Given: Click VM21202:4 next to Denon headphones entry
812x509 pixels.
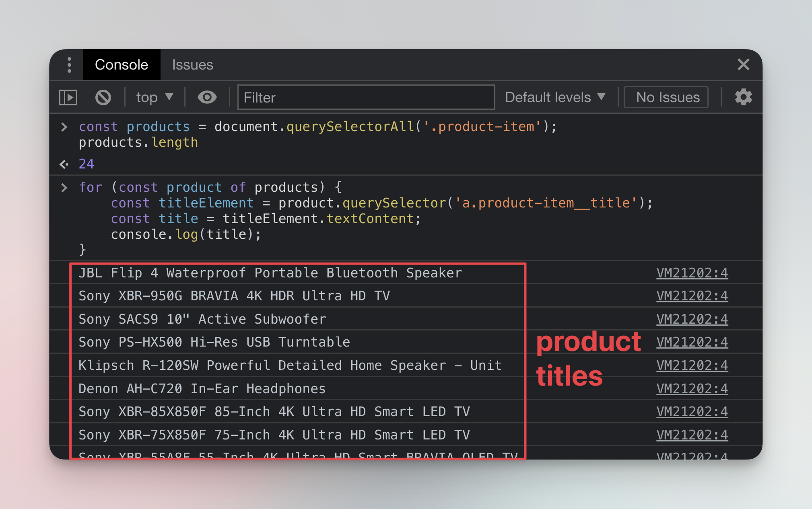Looking at the screenshot, I should coord(692,388).
